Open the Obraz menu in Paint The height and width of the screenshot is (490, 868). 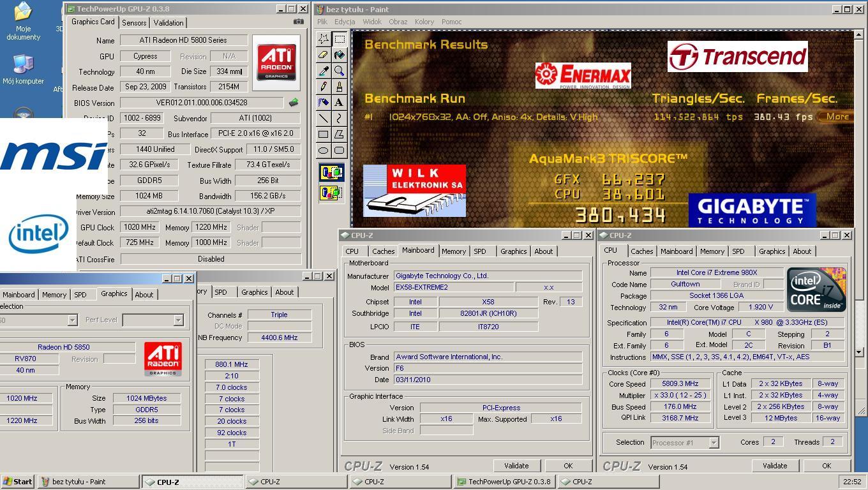click(x=398, y=22)
